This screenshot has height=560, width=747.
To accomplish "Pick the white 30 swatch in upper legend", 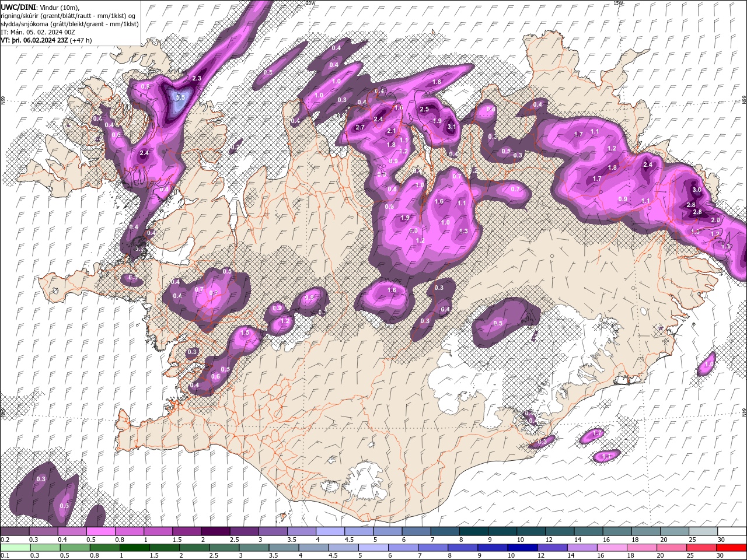I will [x=732, y=531].
